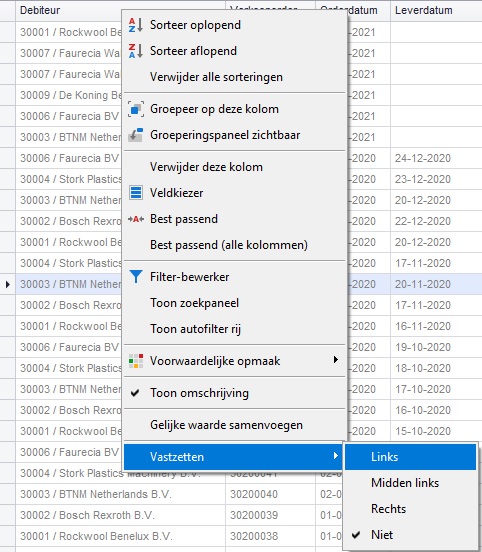Click the grouping panel visibility icon
Screen dimensions: 482x552
point(136,135)
